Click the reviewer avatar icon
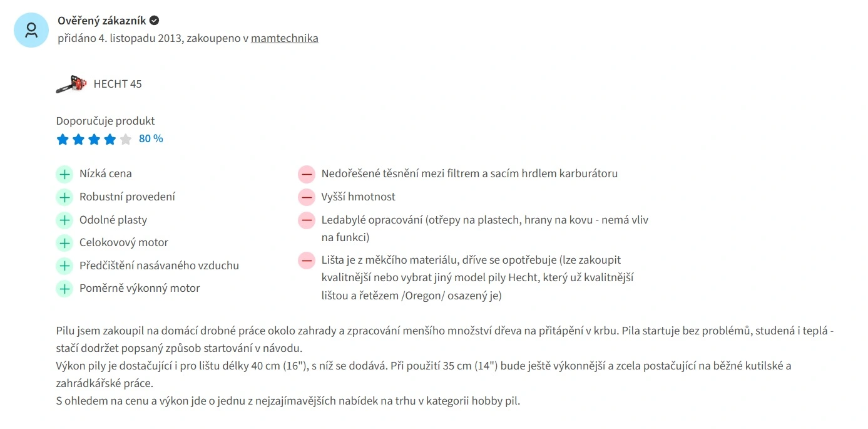Screen dimensions: 868x429 [x=31, y=30]
